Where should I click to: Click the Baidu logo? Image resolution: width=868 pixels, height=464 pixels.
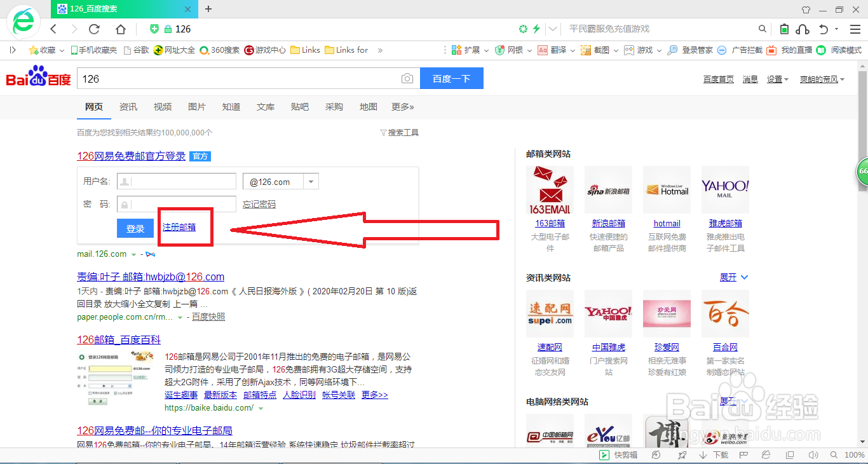pos(38,76)
